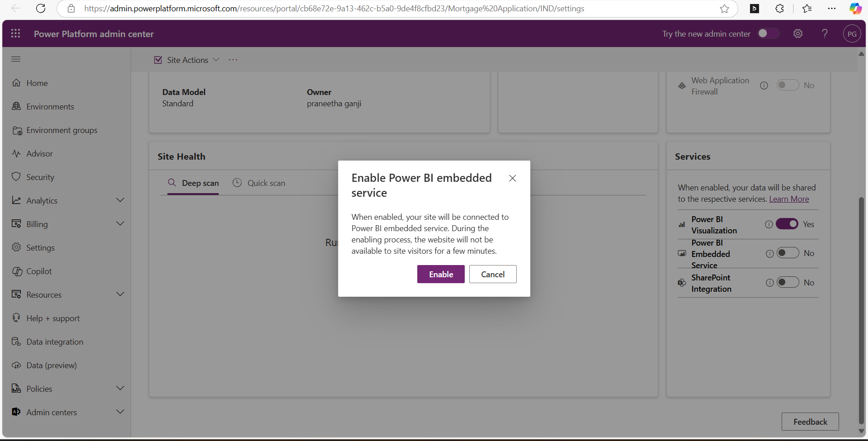Close the Enable Power BI dialog
This screenshot has width=868, height=441.
tap(512, 178)
